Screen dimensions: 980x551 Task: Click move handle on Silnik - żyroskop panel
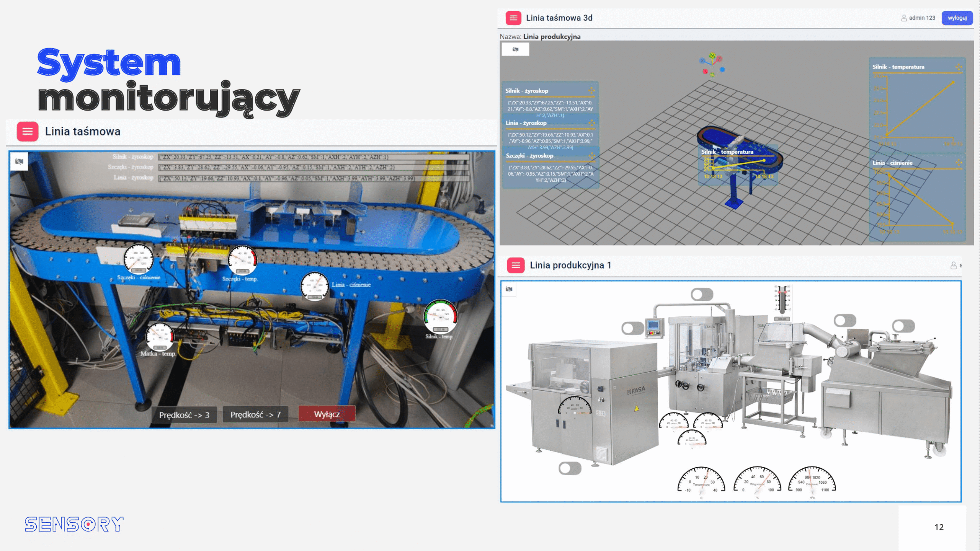click(x=591, y=91)
